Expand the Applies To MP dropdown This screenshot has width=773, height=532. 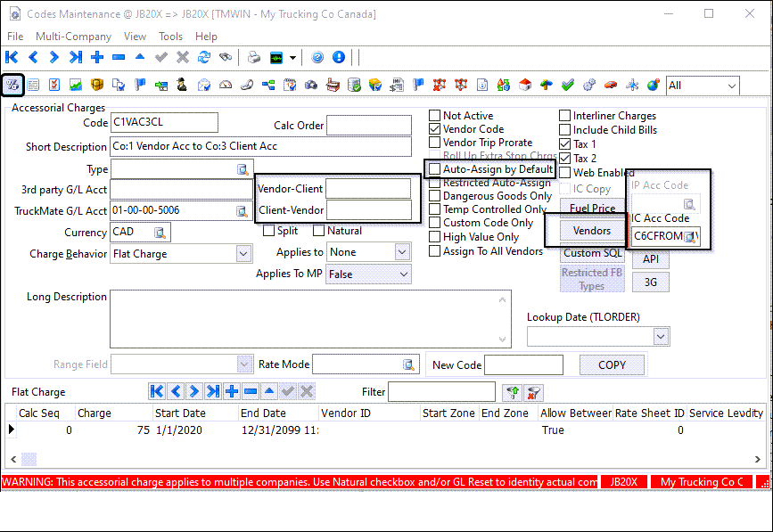pyautogui.click(x=402, y=274)
